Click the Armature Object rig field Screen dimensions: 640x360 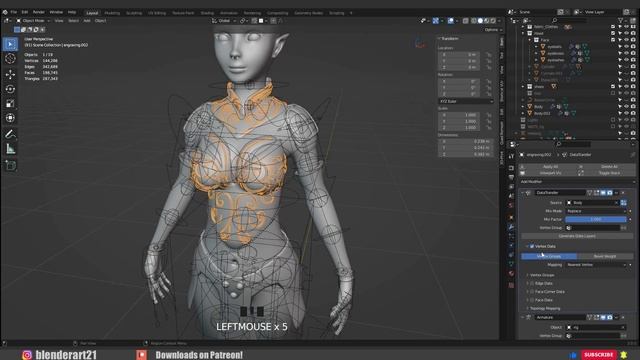pos(596,327)
